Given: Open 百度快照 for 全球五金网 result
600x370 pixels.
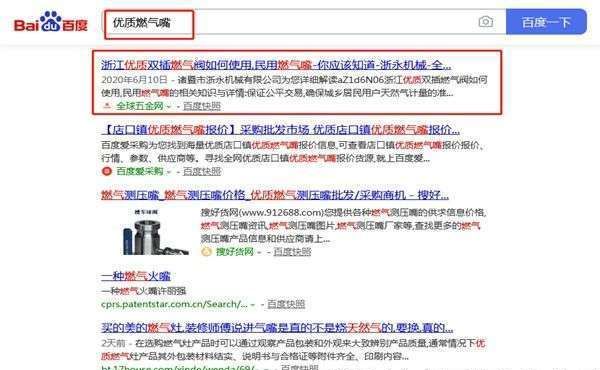Looking at the screenshot, I should pyautogui.click(x=202, y=106).
